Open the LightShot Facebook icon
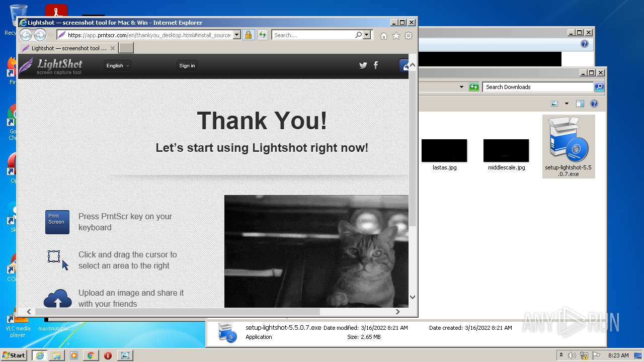The width and height of the screenshot is (644, 362). [x=375, y=65]
